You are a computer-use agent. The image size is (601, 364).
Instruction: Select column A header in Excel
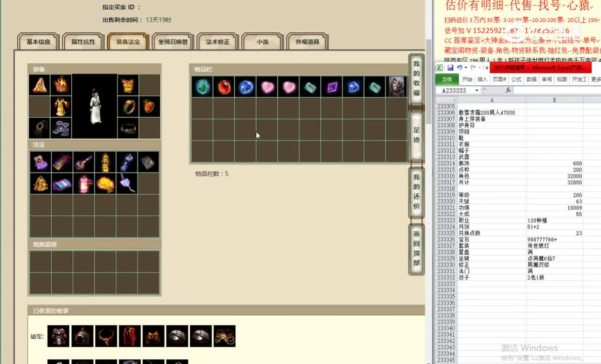tap(492, 100)
